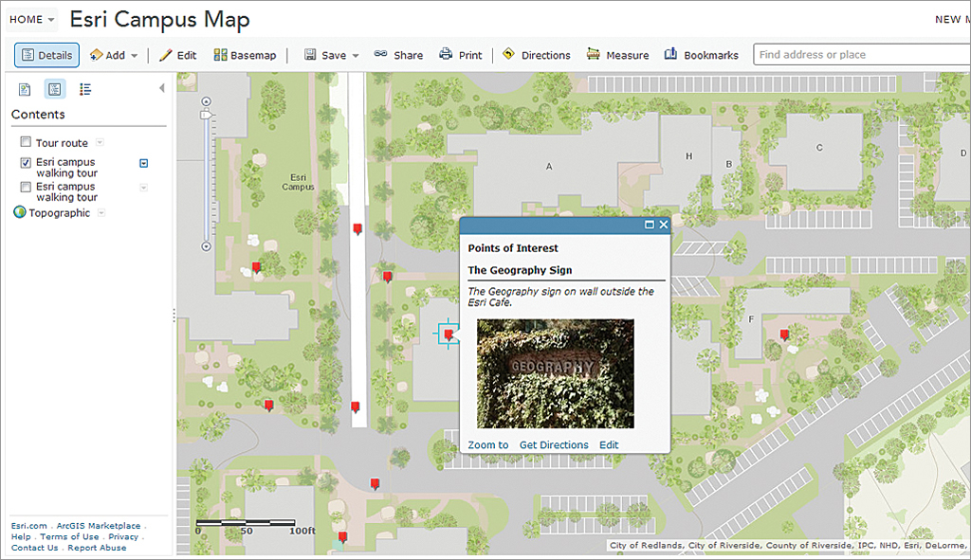Uncheck the checked Esri campus walking tour layer
Image resolution: width=971 pixels, height=560 pixels.
pyautogui.click(x=26, y=163)
